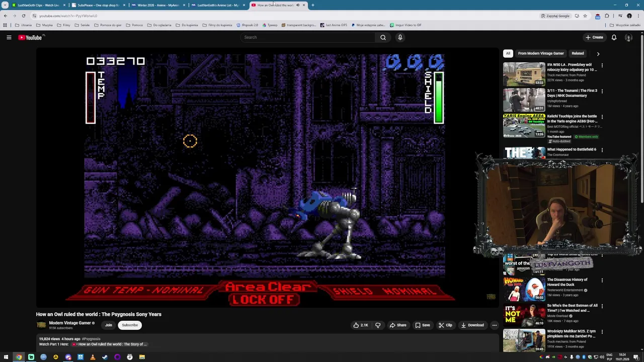Viewport: 644px width, 362px height.
Task: Click the browser address bar URL
Action: coord(68,16)
